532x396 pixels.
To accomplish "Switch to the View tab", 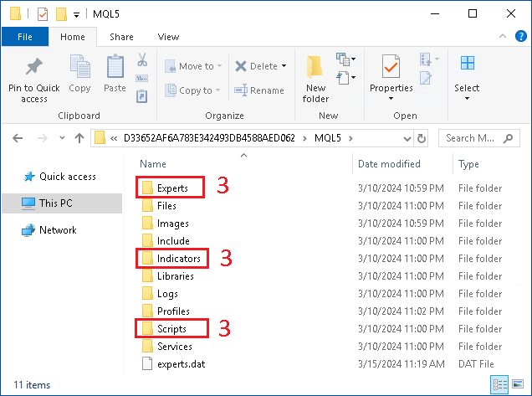I will tap(168, 37).
